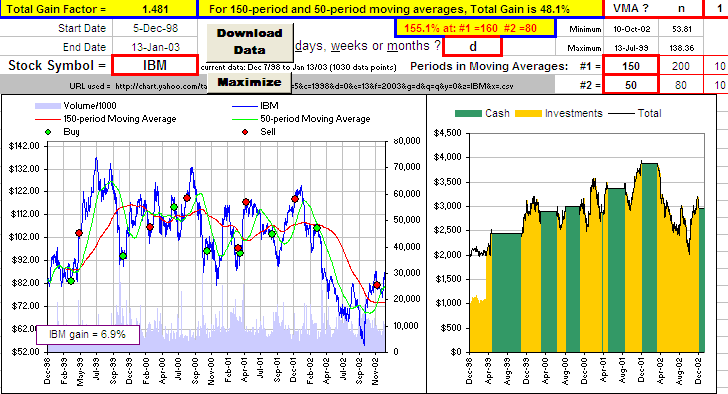Click the green Buy legend marker
This screenshot has width=728, height=394.
click(x=48, y=132)
